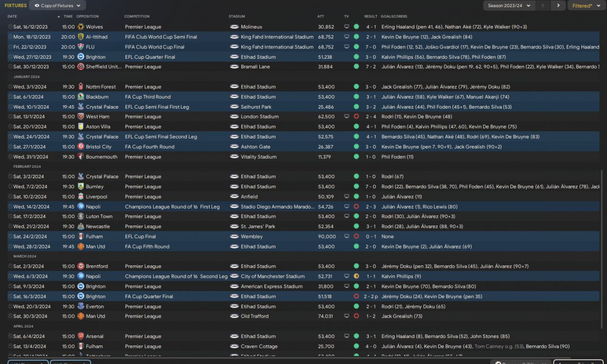
Task: Click the stadium icon beside Anfield
Action: (x=234, y=197)
